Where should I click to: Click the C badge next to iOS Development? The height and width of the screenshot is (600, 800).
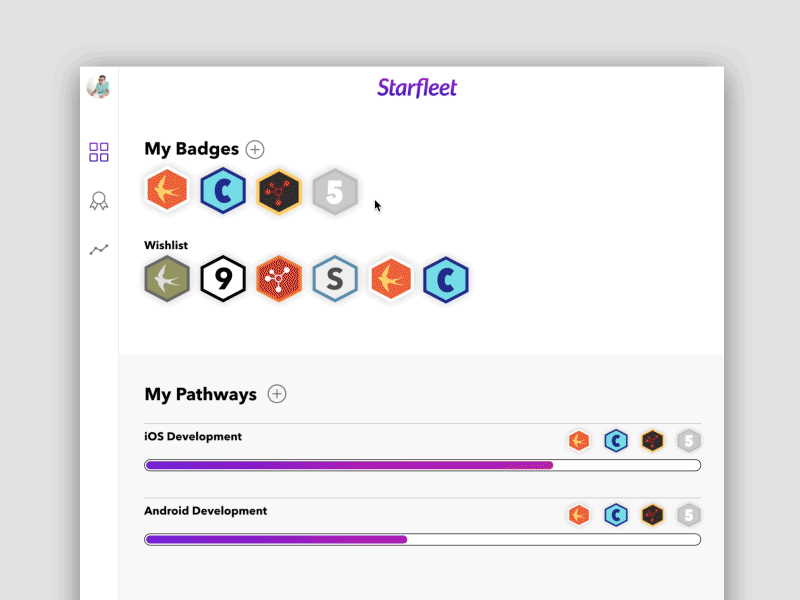[x=617, y=440]
